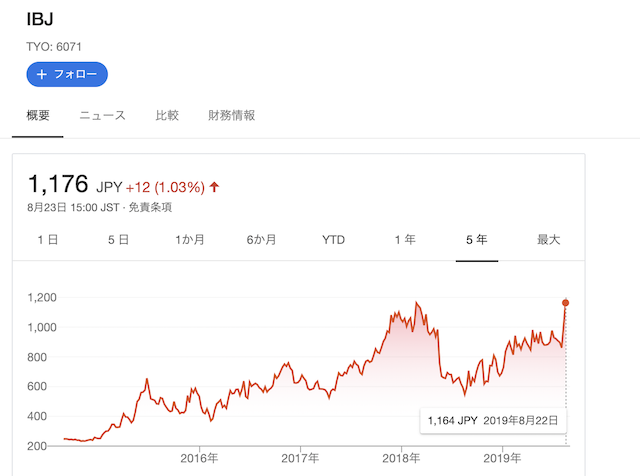Click the +12 (1.03%) change text
The width and height of the screenshot is (640, 476).
pos(165,187)
